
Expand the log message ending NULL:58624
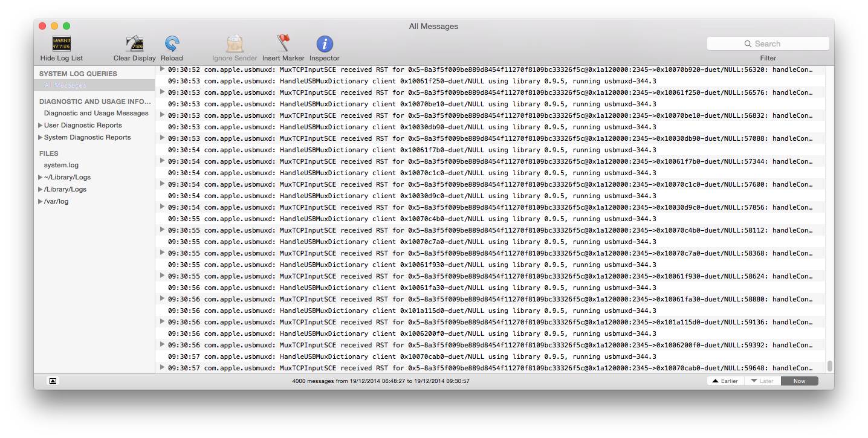pos(162,275)
